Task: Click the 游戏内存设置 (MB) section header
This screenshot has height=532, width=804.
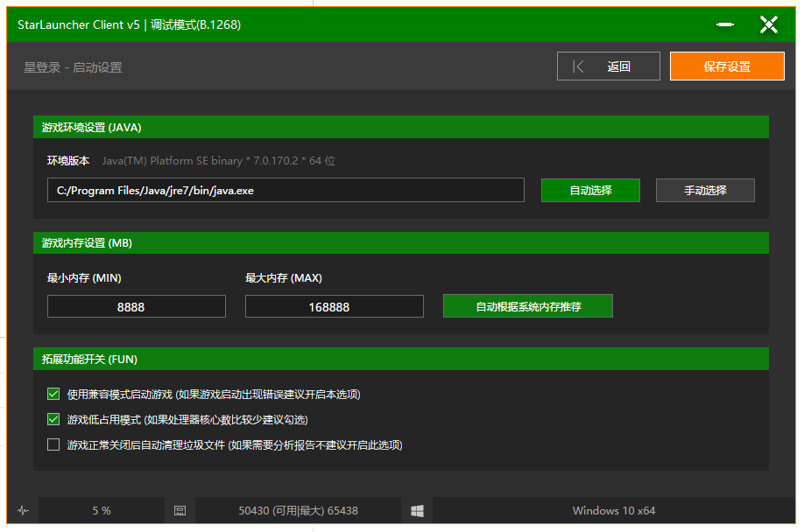Action: [401, 242]
